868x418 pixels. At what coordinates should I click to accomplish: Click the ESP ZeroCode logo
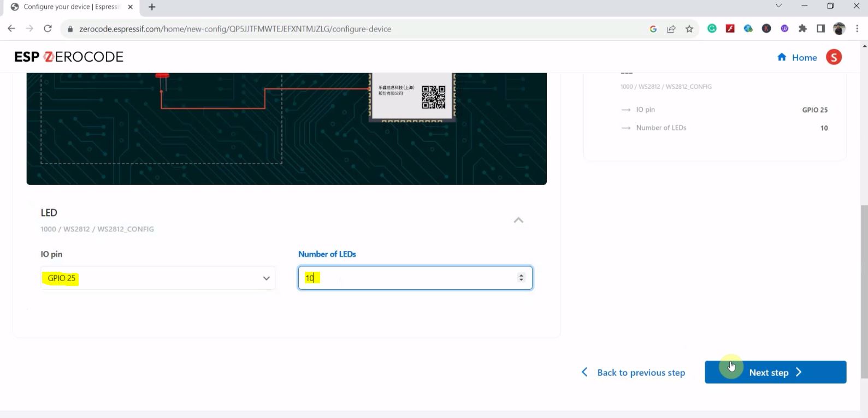tap(69, 57)
